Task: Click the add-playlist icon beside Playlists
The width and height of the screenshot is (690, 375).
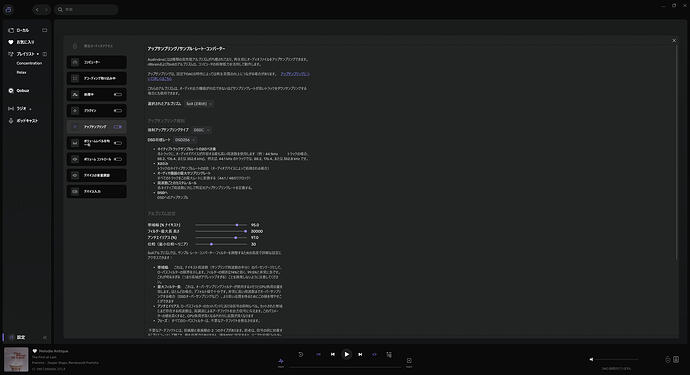Action: click(x=44, y=54)
